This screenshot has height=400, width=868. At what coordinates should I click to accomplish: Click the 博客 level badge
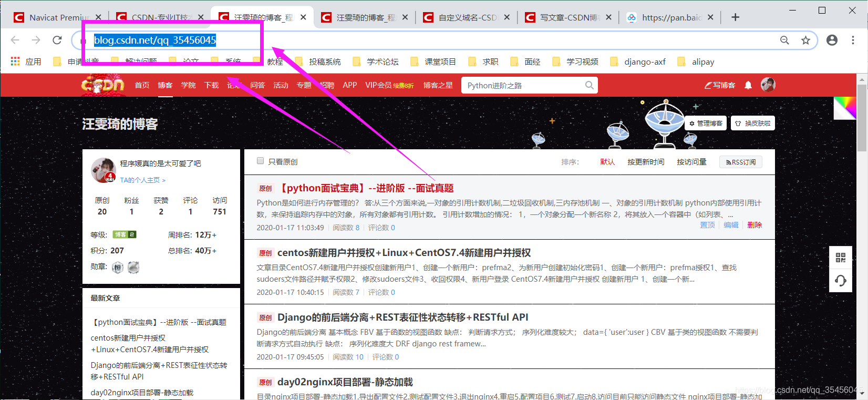125,234
